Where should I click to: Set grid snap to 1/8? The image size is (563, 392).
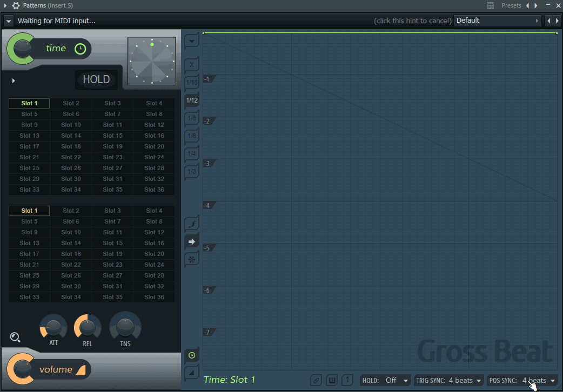click(192, 118)
